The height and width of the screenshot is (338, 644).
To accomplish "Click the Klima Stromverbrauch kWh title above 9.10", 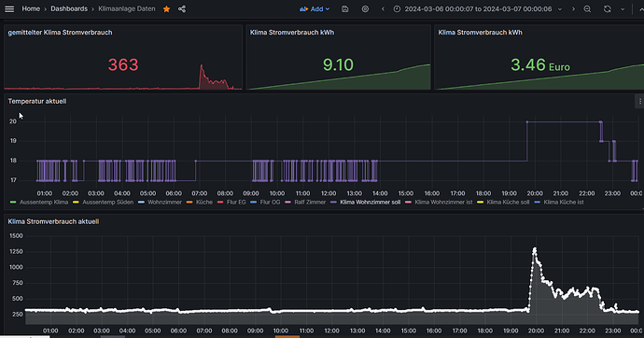I will [292, 33].
